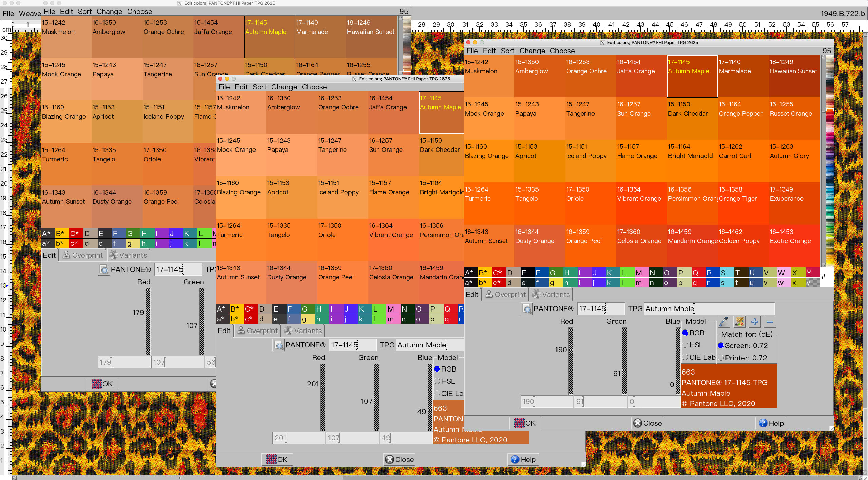Image resolution: width=868 pixels, height=480 pixels.
Task: Select CIE Lab model in middle window
Action: click(449, 394)
